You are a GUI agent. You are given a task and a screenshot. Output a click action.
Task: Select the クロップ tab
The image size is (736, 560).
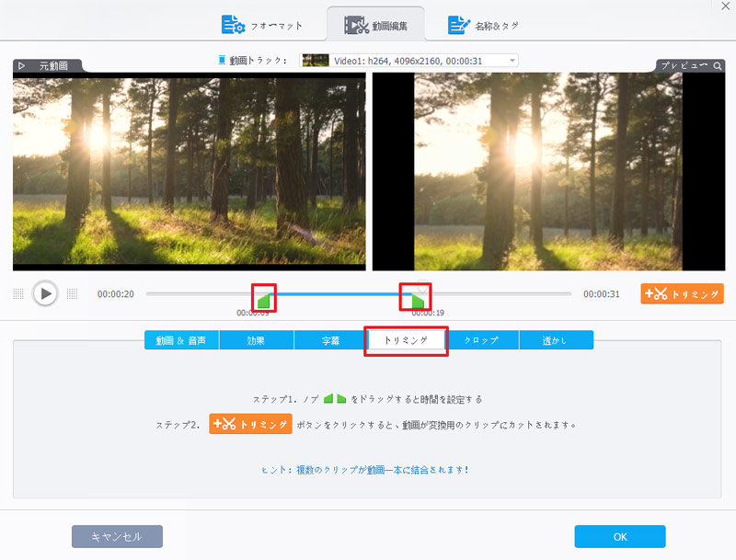pos(481,340)
